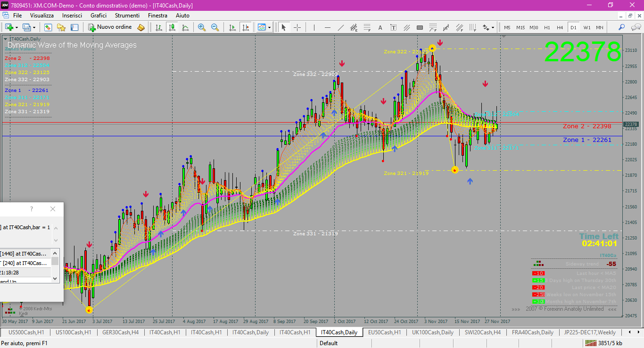Switch chart to bar chart mode
Image resolution: width=644 pixels, height=348 pixels.
coord(159,27)
